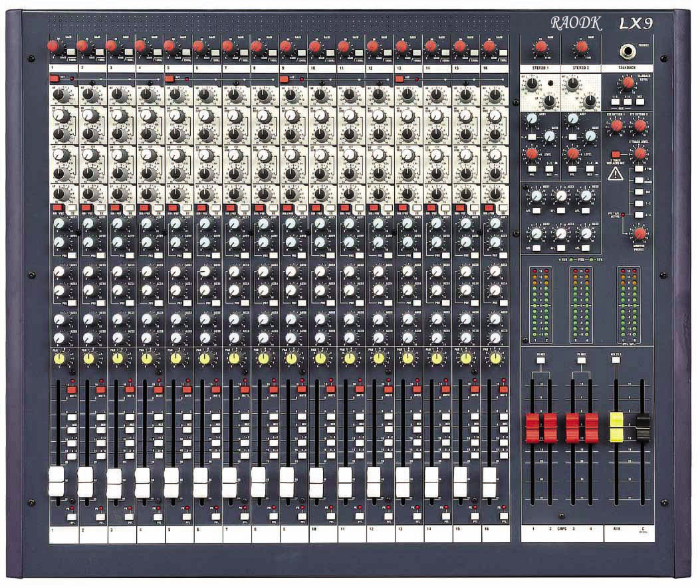Click the channel 1 red gain knob
This screenshot has width=700, height=588.
pos(53,46)
